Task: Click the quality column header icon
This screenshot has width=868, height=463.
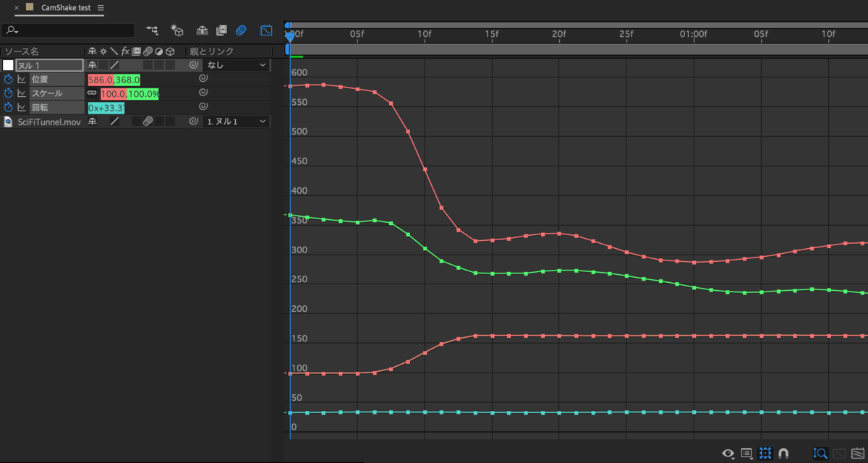Action: point(114,51)
